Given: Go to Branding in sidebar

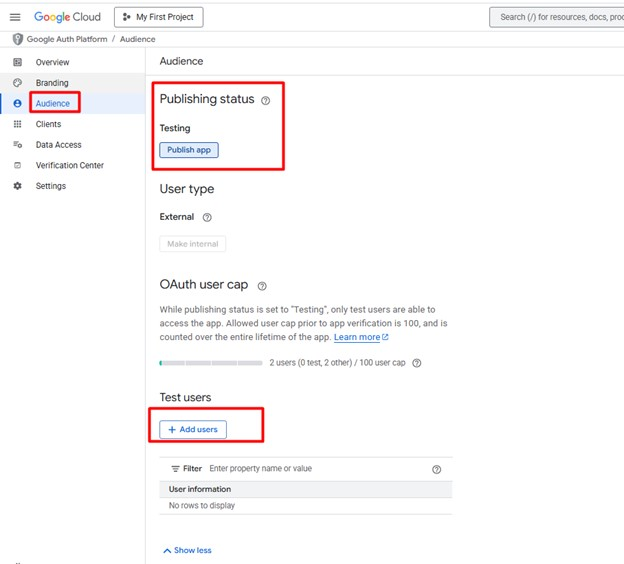Looking at the screenshot, I should pyautogui.click(x=52, y=83).
